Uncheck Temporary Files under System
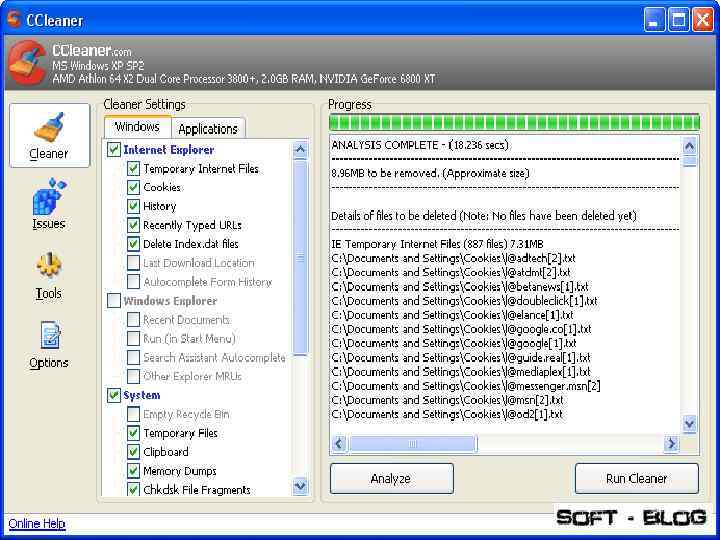The image size is (720, 540). (x=133, y=433)
